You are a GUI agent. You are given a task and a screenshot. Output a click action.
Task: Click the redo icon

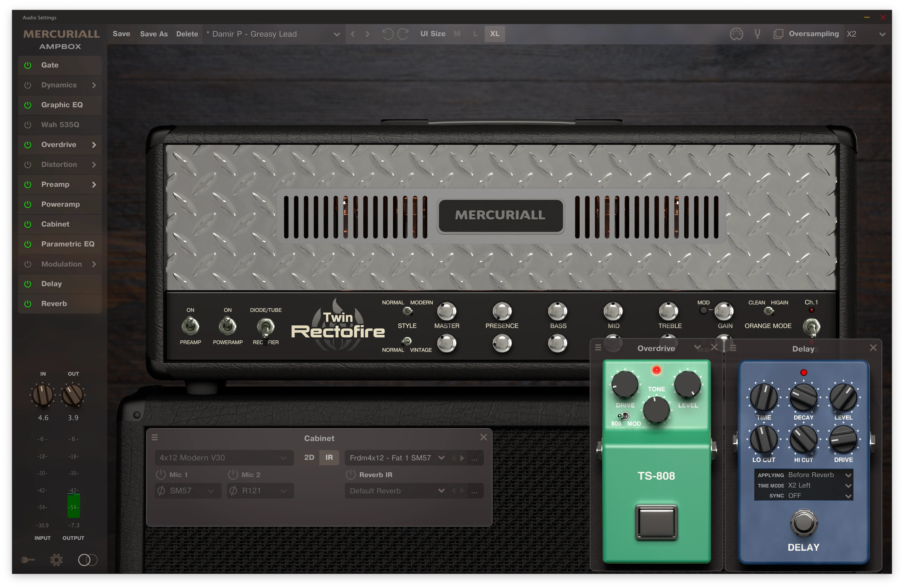pos(403,34)
